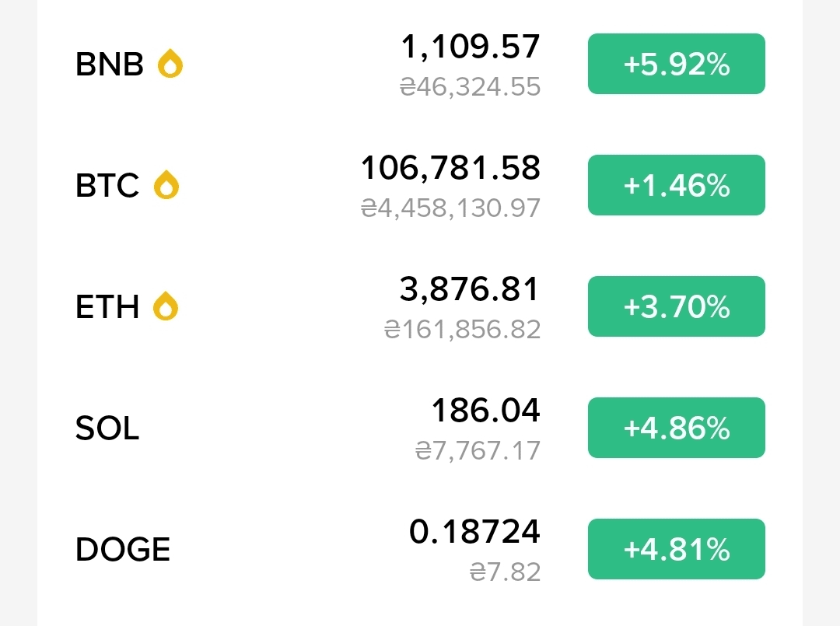The width and height of the screenshot is (840, 626).
Task: Open the BNB trading pair
Action: 420,64
